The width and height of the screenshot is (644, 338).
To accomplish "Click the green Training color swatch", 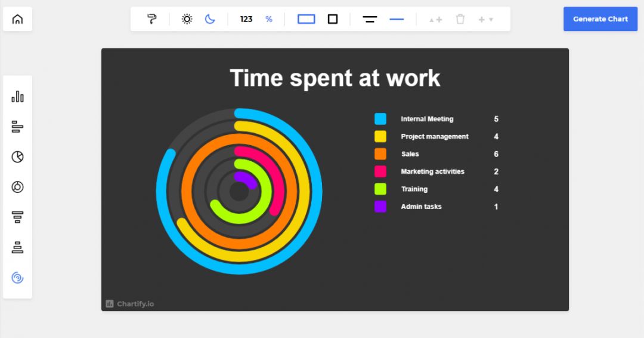I will (380, 189).
